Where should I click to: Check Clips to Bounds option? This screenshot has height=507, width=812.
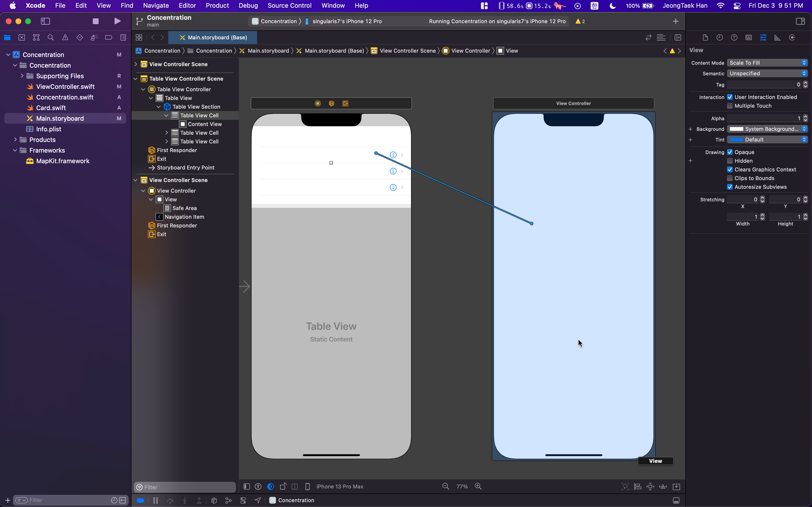tap(730, 178)
